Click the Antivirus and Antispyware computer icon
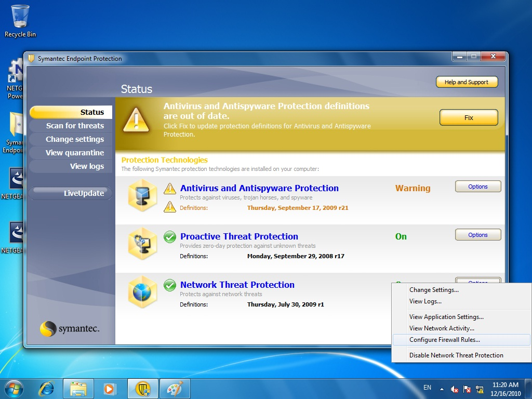This screenshot has width=532, height=399. [142, 195]
